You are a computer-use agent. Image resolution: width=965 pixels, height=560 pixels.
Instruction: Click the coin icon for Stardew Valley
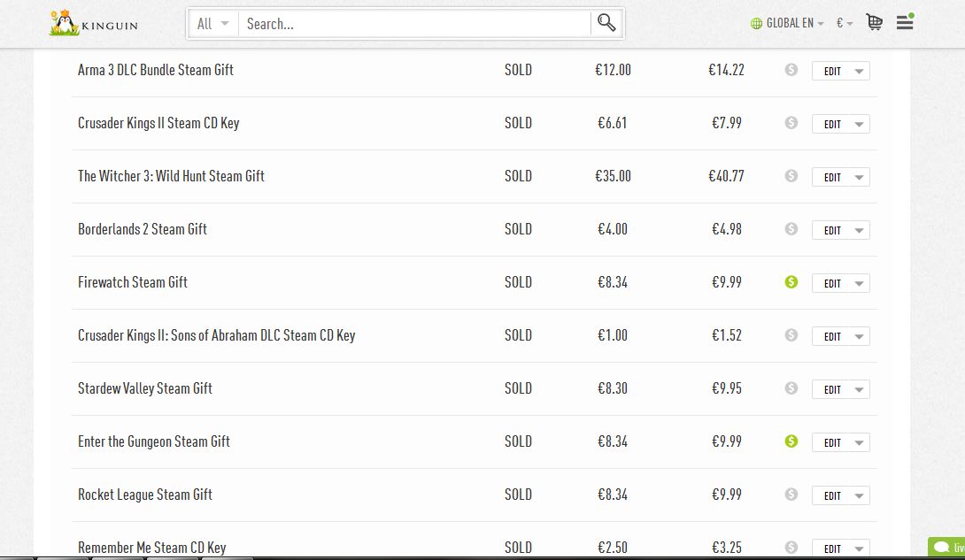pos(791,387)
